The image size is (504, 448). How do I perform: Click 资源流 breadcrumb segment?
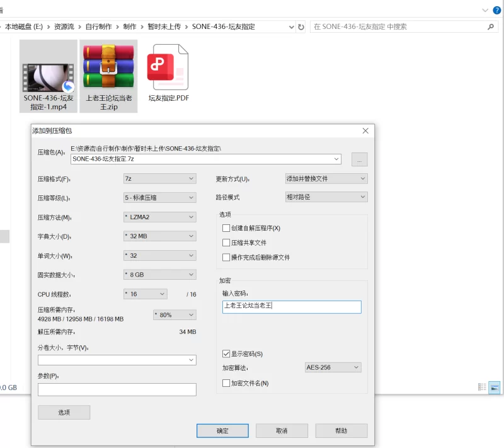pos(64,26)
